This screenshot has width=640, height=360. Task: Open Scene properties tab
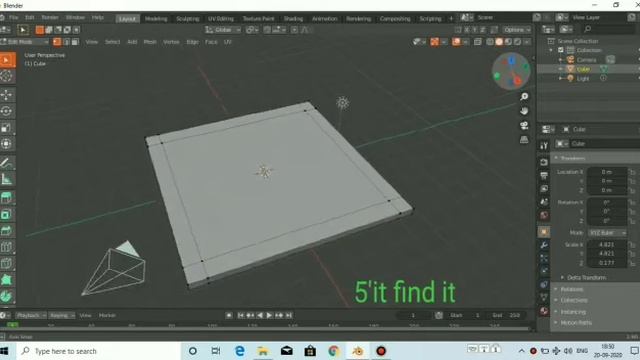(x=544, y=202)
